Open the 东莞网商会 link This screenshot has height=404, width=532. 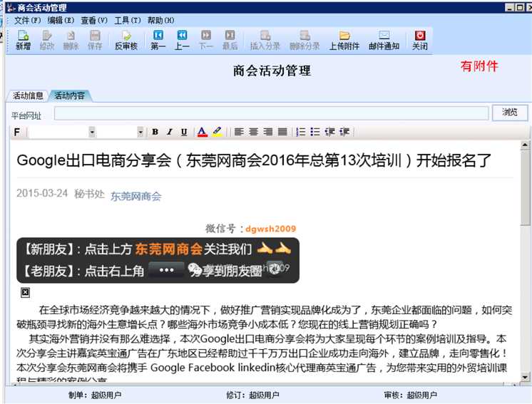135,197
